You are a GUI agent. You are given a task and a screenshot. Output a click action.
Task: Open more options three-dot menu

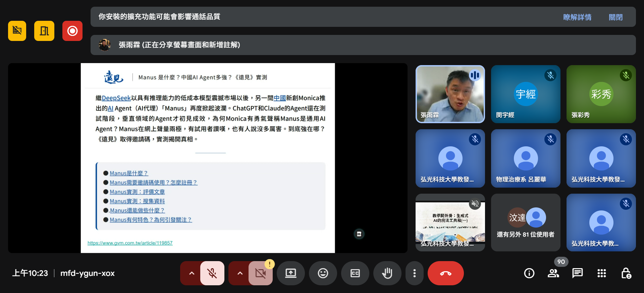tap(415, 273)
